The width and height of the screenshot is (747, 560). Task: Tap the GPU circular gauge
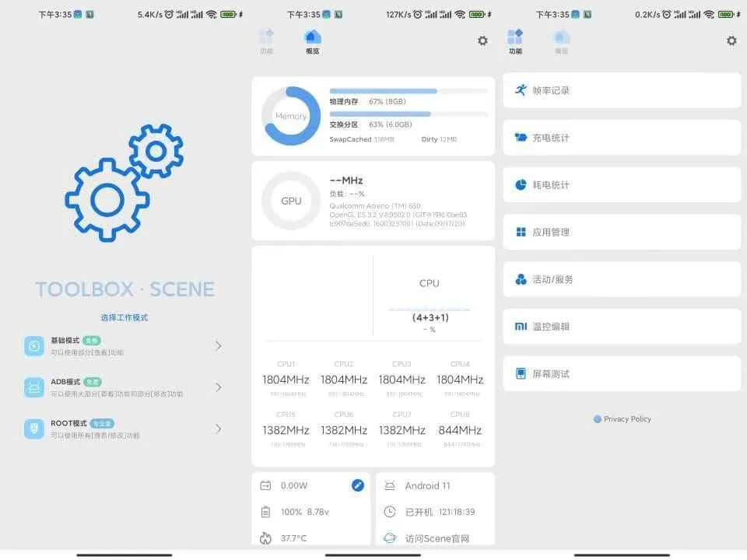click(291, 201)
